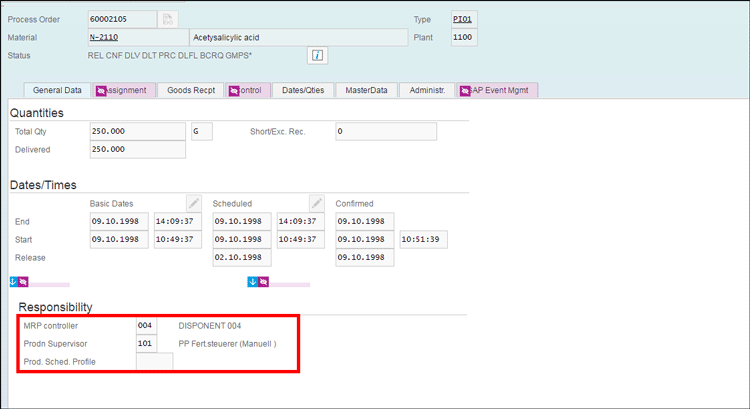Screen dimensions: 750x409
Task: Select the MRP controller field
Action: (146, 325)
